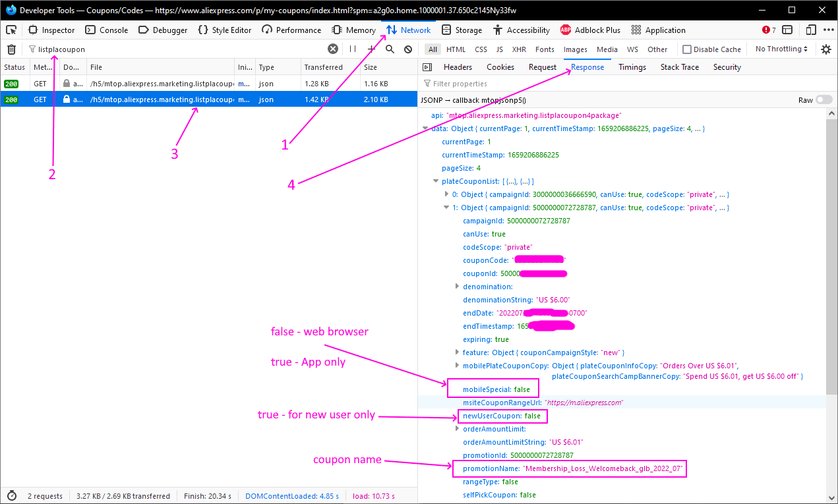Toggle responsive design mode icon
Screen dimensions: 838x504
[x=811, y=30]
